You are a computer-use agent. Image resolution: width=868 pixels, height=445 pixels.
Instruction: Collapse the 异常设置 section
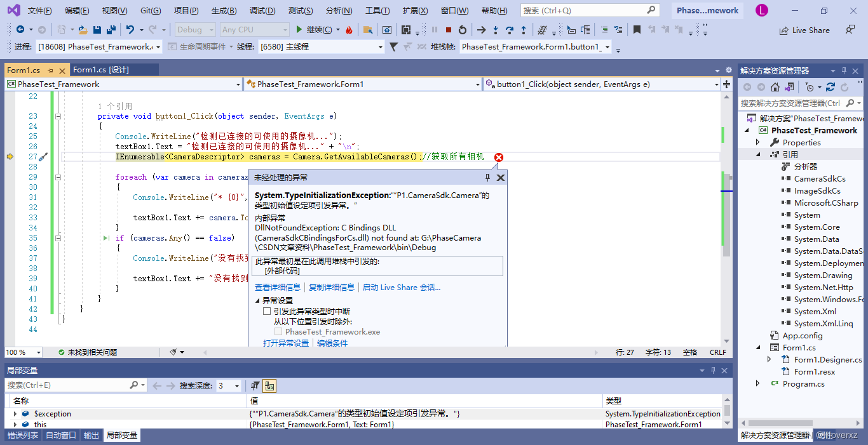click(x=258, y=300)
